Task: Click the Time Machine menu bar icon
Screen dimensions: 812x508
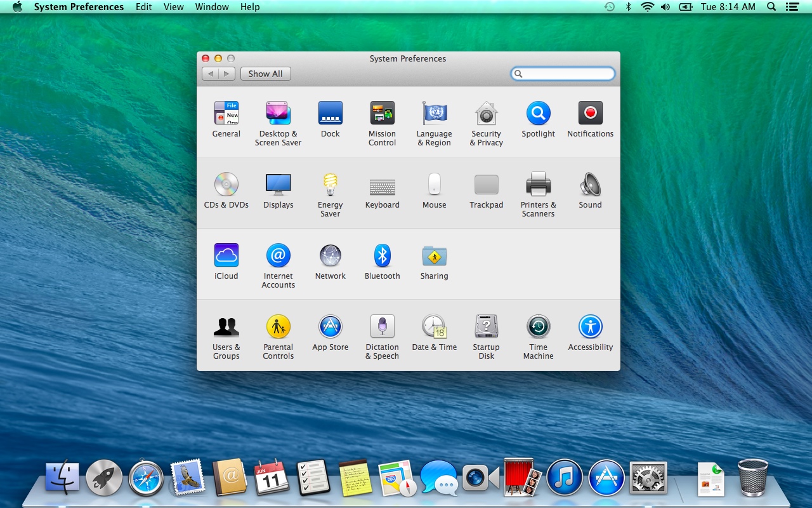Action: pos(609,7)
